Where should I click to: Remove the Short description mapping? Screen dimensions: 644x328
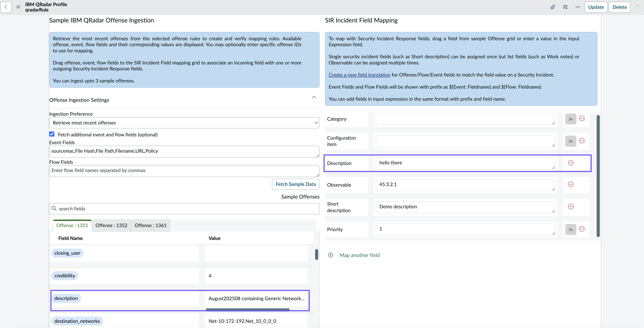(571, 207)
